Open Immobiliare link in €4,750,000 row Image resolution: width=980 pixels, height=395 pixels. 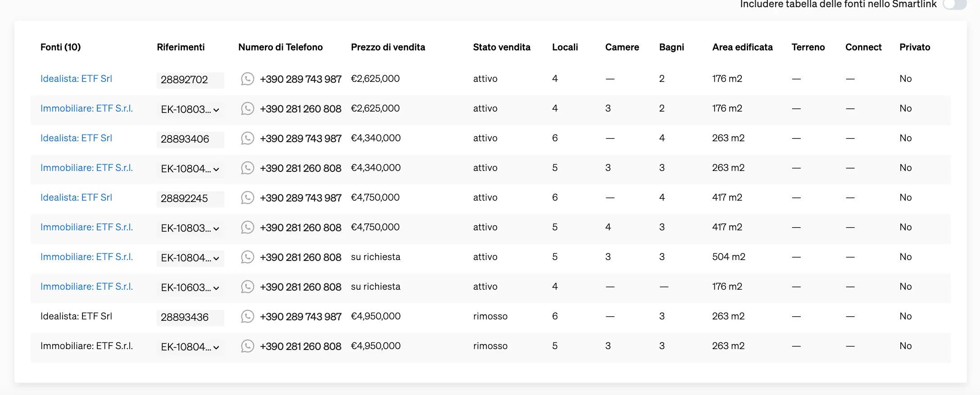[x=86, y=227]
